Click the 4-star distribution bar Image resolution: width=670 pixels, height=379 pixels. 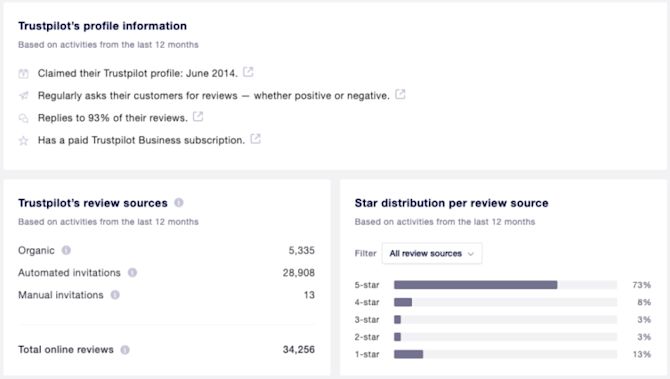click(505, 303)
